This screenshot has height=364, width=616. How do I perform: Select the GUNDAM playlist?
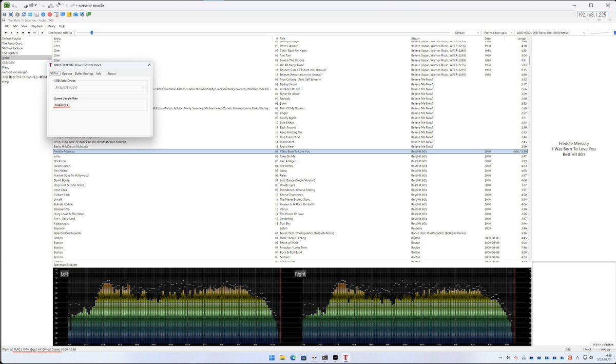(8, 62)
